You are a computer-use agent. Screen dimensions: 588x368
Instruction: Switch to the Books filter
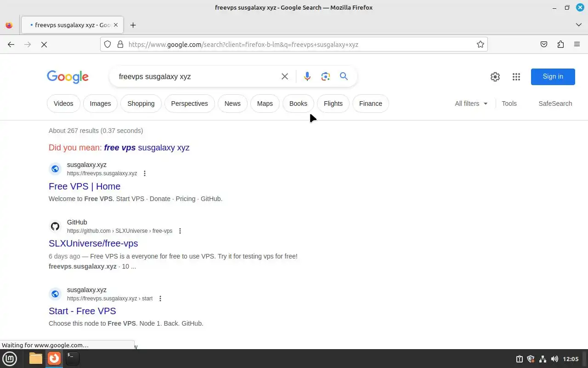pyautogui.click(x=298, y=103)
